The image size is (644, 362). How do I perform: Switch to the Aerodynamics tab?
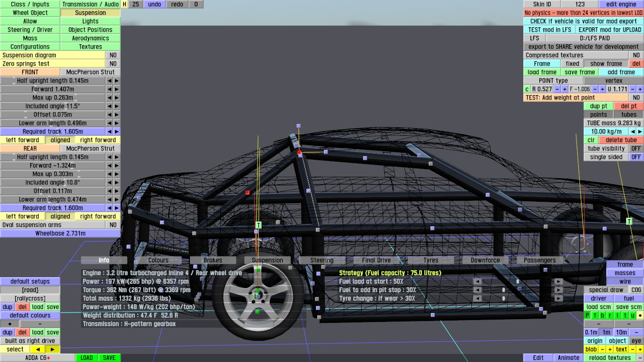(91, 38)
